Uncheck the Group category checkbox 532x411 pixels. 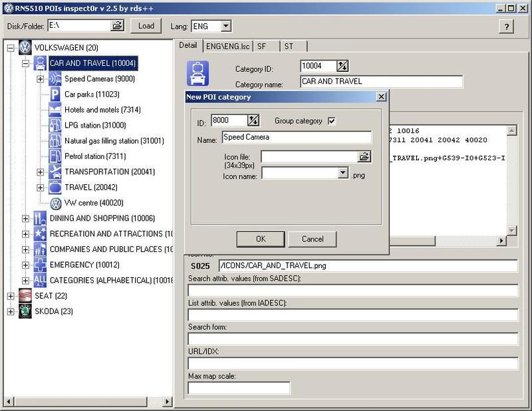pos(331,121)
